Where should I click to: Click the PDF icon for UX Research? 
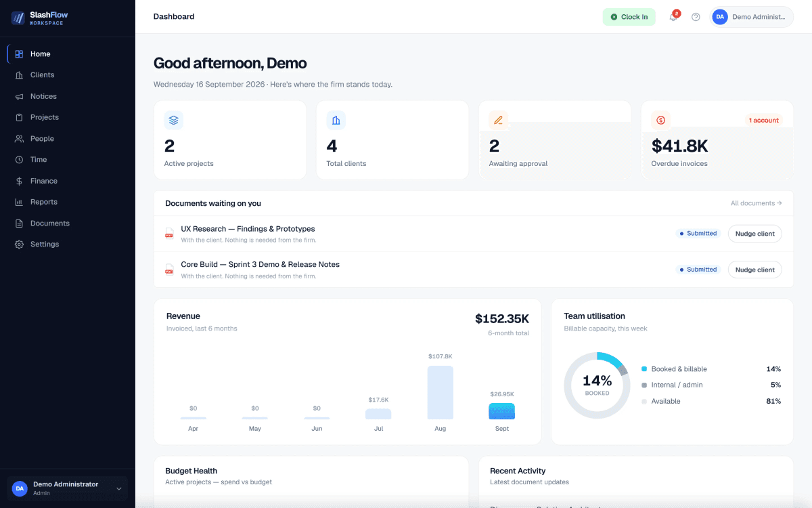(x=169, y=234)
